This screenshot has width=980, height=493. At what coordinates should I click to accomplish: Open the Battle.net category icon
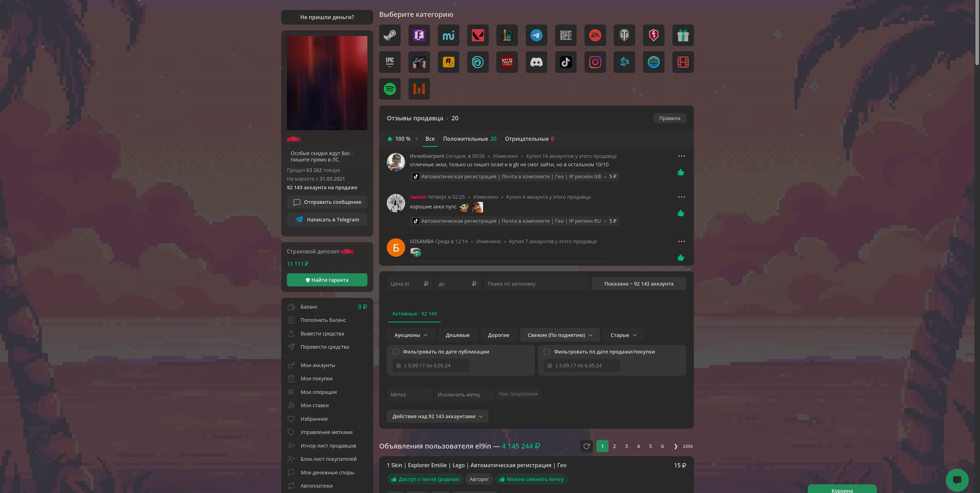click(x=624, y=62)
